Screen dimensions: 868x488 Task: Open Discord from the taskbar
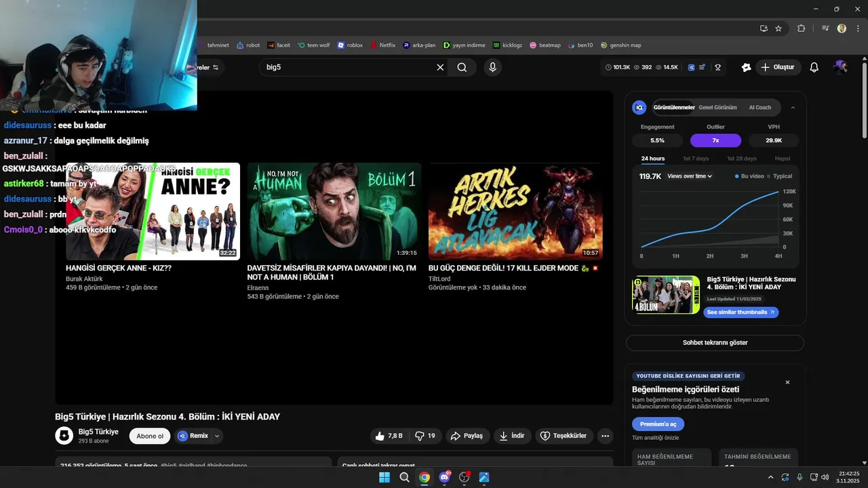445,477
